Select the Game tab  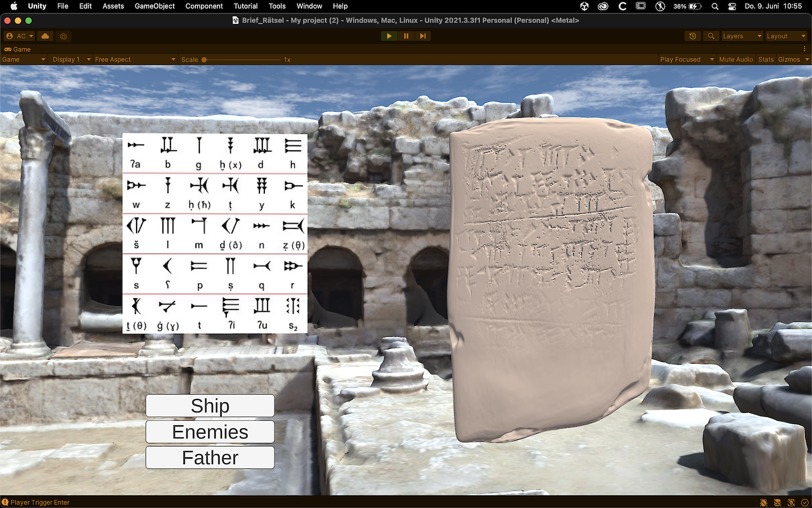(18, 49)
